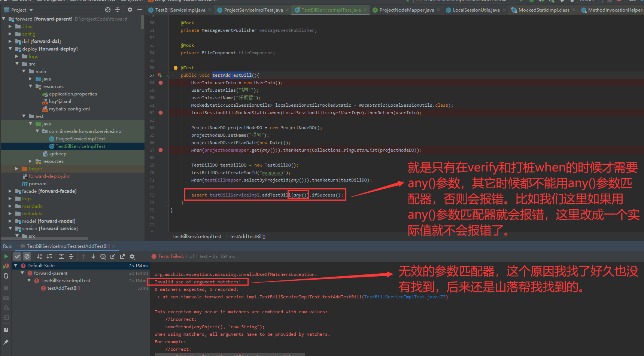This screenshot has width=644, height=356.
Task: Click the Restore Layout icon in Run sidebar
Action: (6, 330)
